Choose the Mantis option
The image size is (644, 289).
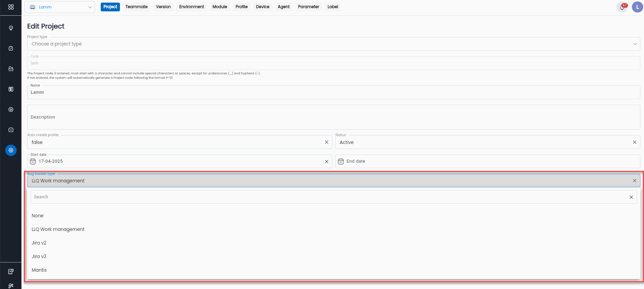[334, 270]
